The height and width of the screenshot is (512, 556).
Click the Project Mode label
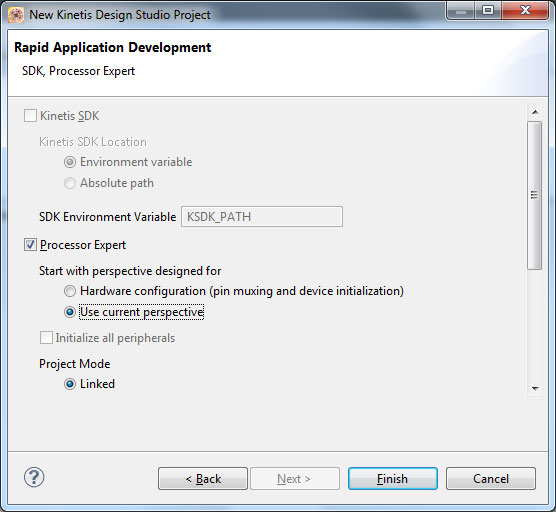tap(74, 364)
